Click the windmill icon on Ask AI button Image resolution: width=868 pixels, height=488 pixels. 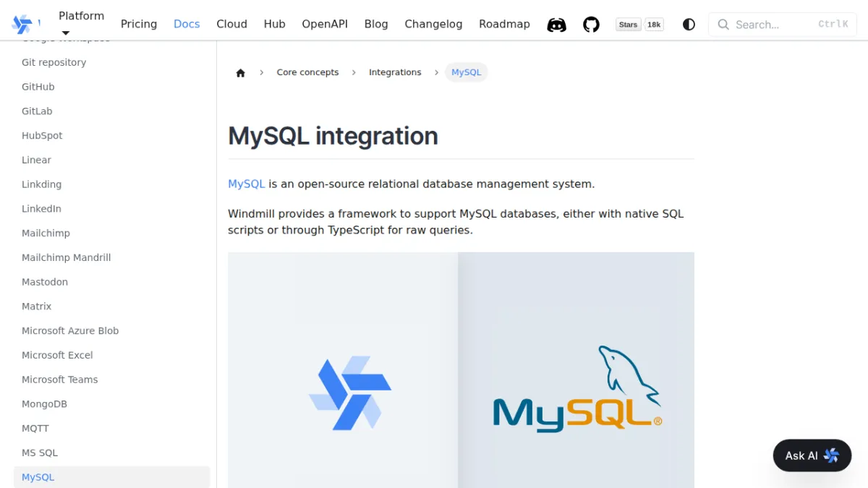pos(831,455)
